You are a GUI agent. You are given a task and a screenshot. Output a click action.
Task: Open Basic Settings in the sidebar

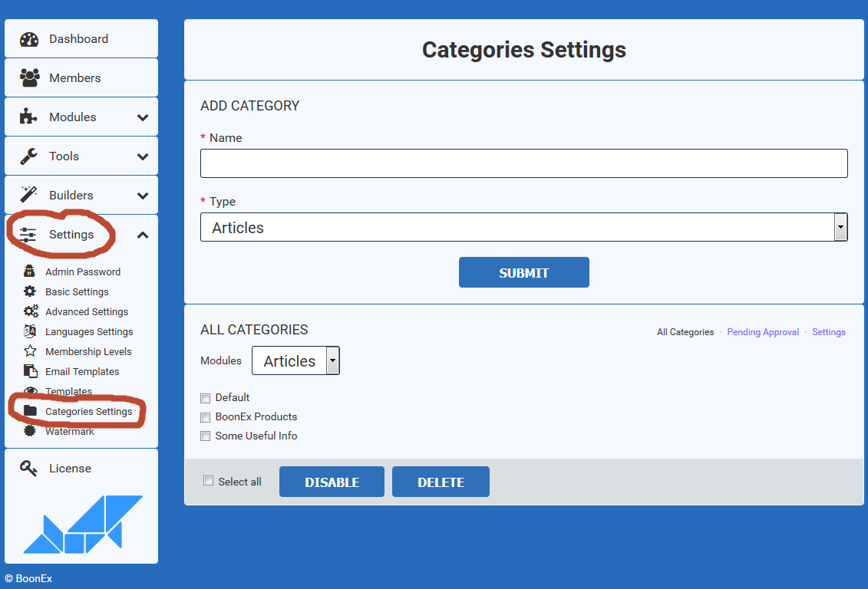pos(77,292)
